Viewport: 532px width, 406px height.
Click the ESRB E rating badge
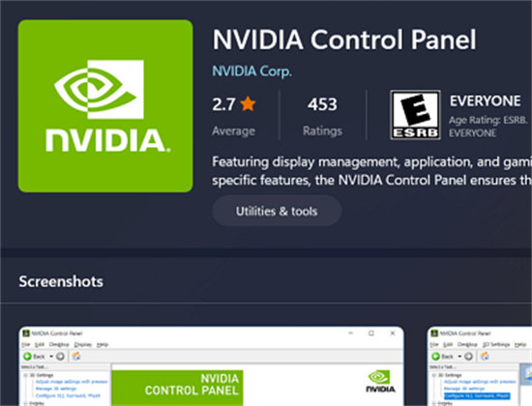pos(415,115)
